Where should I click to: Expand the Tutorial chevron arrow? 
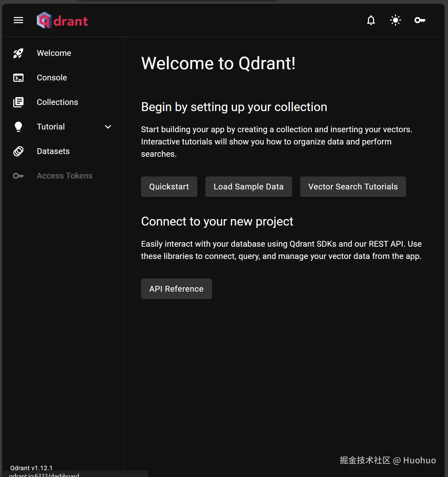(108, 127)
